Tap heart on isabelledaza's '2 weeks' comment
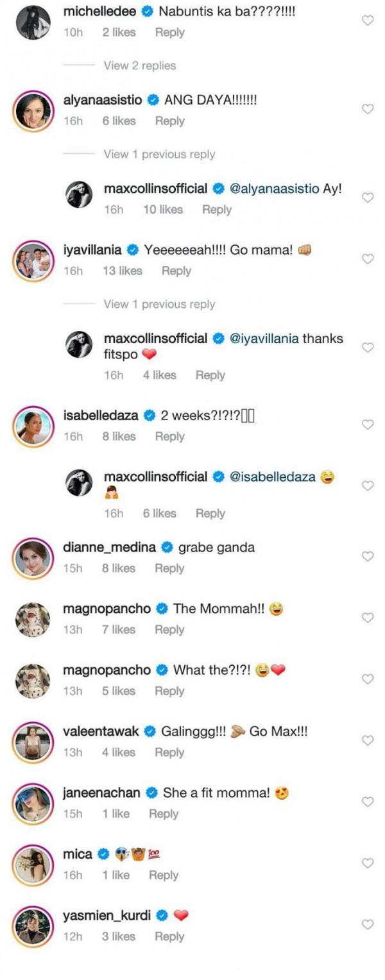This screenshot has width=385, height=980. [x=368, y=425]
